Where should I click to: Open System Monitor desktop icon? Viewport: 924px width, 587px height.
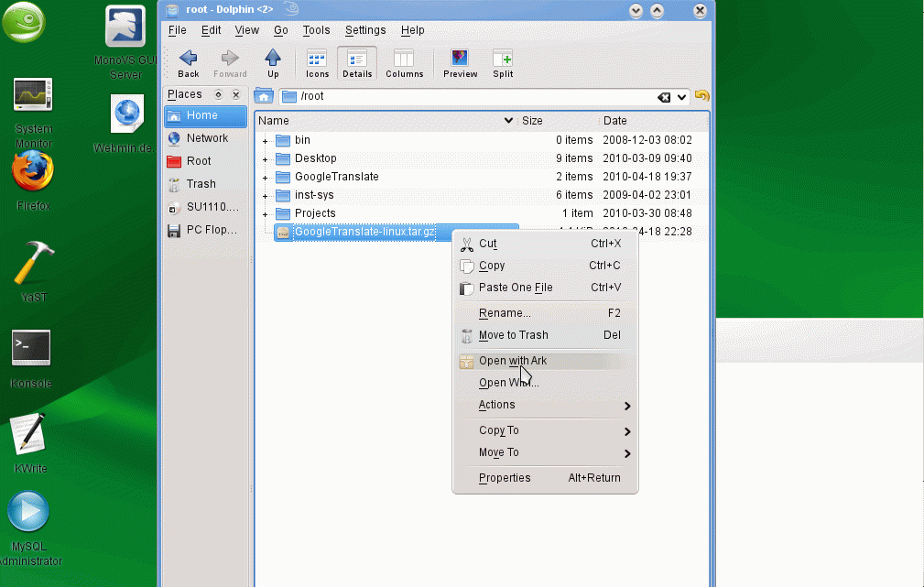click(33, 113)
